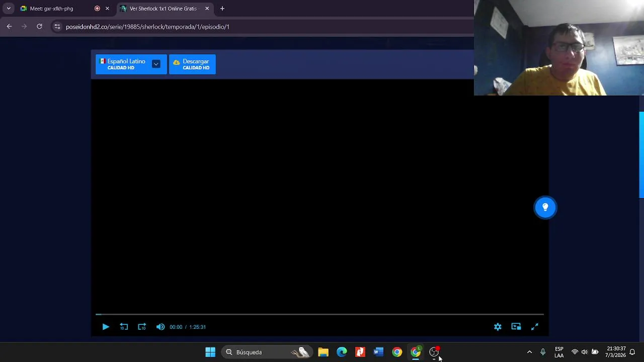Click the video progress bar

point(319,314)
